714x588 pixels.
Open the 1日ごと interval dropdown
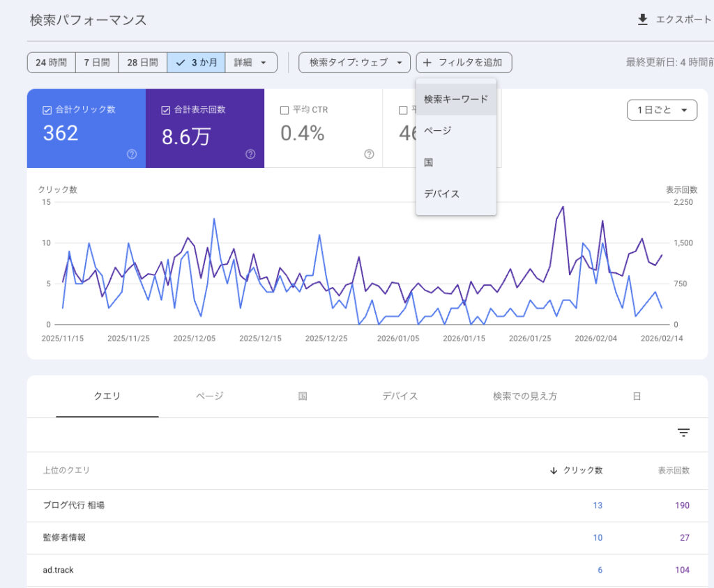pos(662,109)
